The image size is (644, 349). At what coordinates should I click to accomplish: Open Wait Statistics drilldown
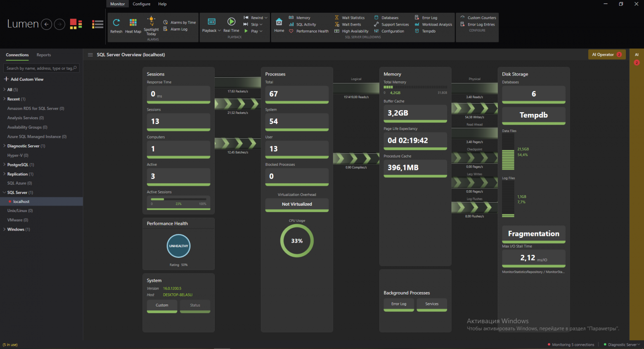350,18
